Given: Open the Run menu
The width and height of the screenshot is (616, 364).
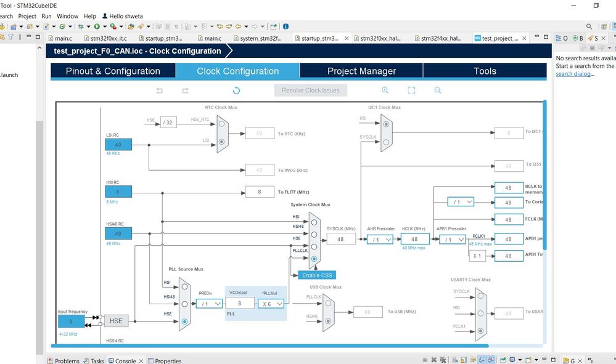Looking at the screenshot, I should [x=46, y=16].
